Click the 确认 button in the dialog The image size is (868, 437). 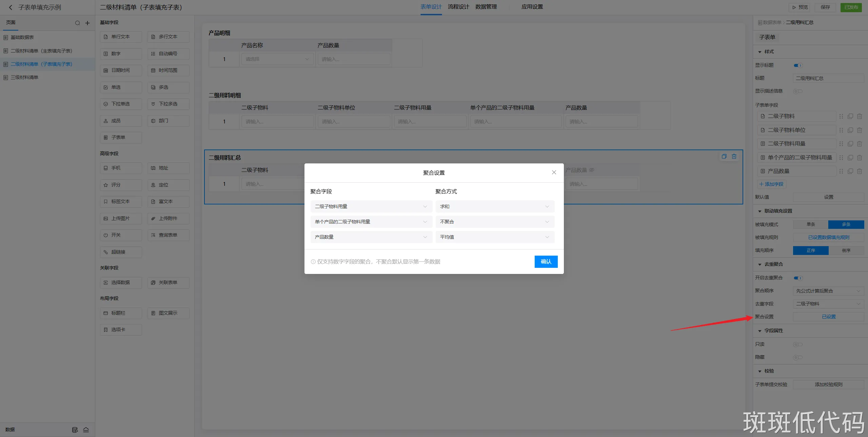[546, 261]
